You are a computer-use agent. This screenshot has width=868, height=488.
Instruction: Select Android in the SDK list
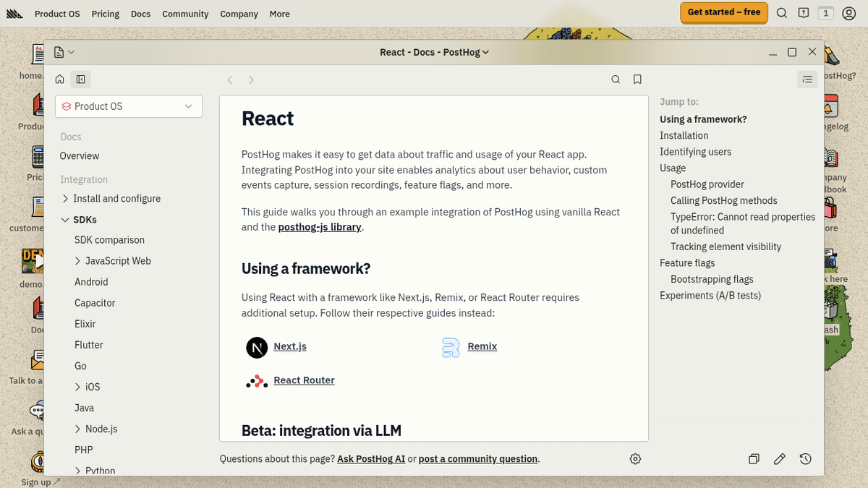[x=91, y=282]
